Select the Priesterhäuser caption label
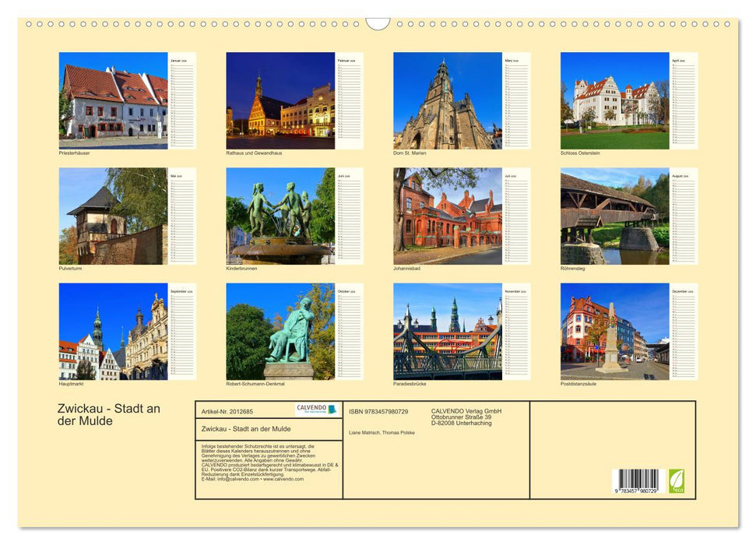756x545 pixels. [73, 153]
